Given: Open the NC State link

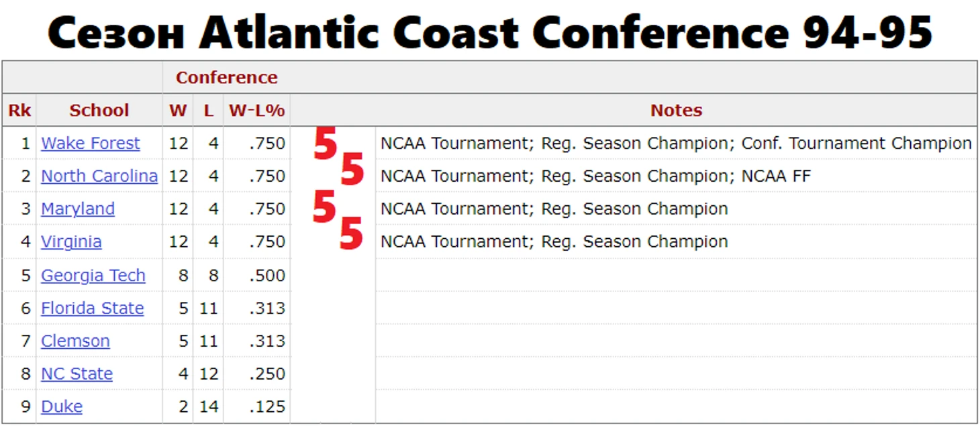Looking at the screenshot, I should pyautogui.click(x=77, y=374).
